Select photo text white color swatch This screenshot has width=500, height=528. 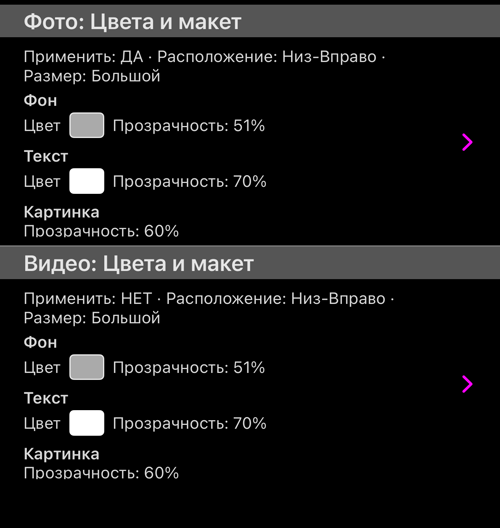87,181
